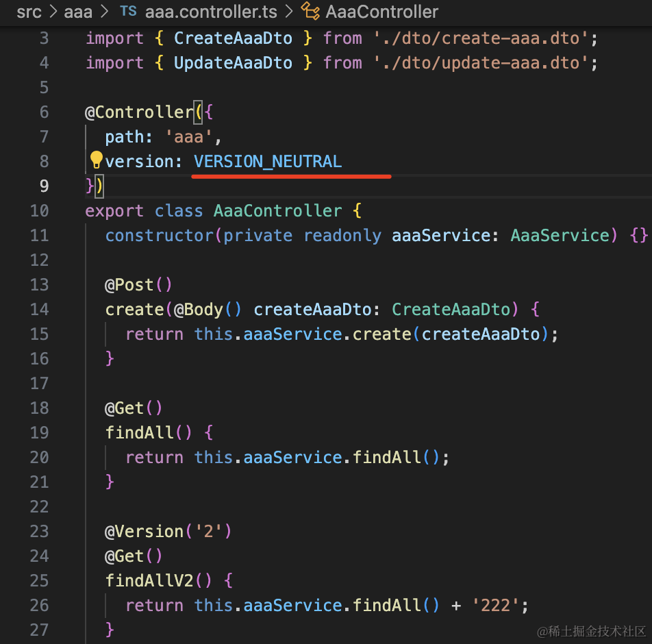
Task: Place cursor on @Version('2') decorator
Action: (x=168, y=531)
